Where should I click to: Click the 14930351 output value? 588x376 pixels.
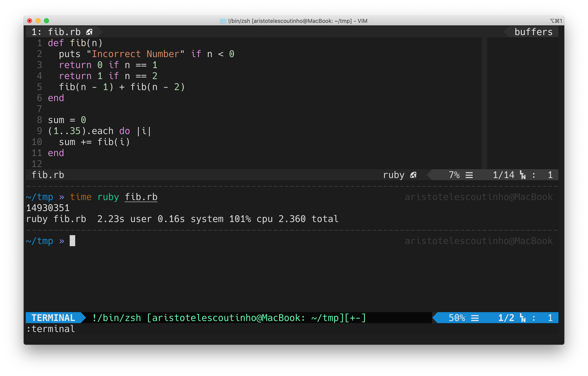(48, 208)
